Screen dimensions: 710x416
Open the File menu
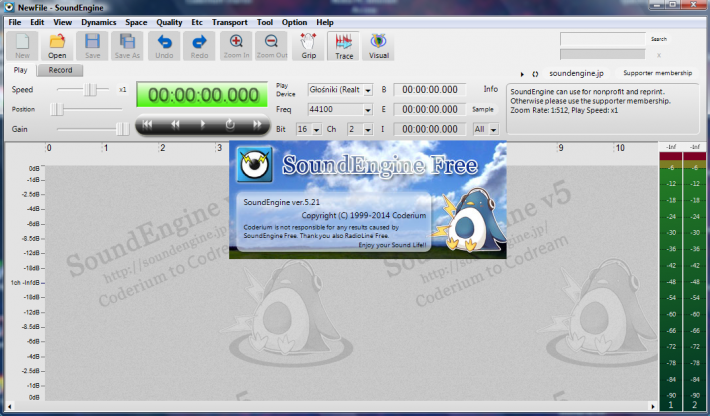14,22
